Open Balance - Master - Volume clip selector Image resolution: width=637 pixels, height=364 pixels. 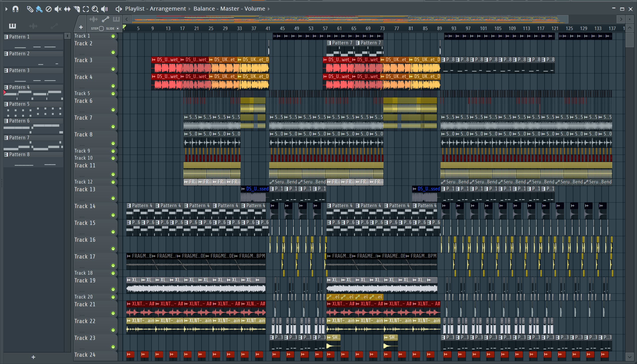coord(229,9)
